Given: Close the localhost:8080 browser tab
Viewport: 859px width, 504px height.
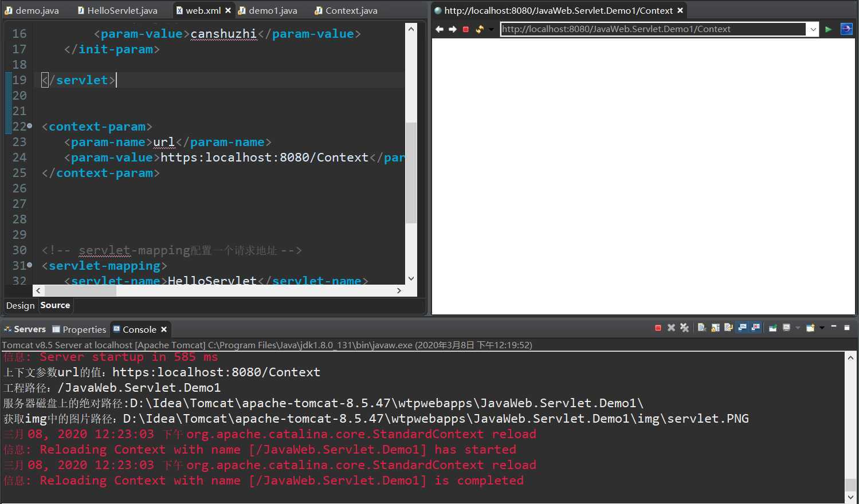Looking at the screenshot, I should 680,10.
